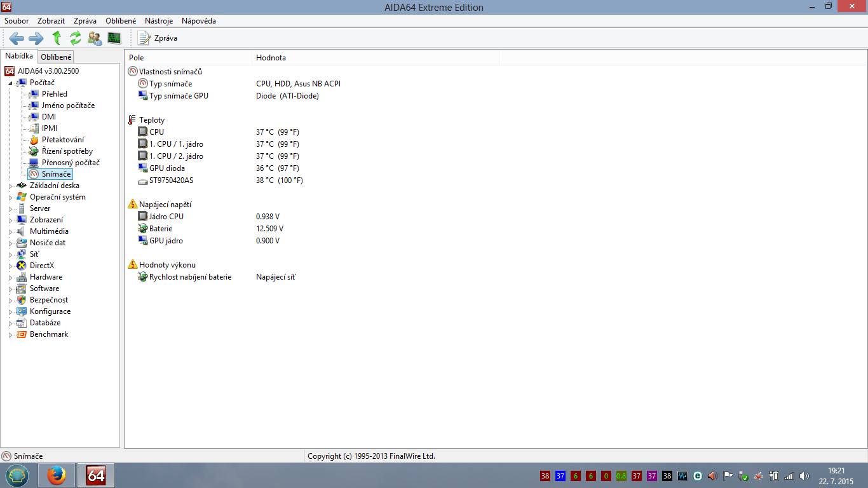The image size is (868, 488).
Task: Expand the Síť tree node
Action: click(10, 255)
